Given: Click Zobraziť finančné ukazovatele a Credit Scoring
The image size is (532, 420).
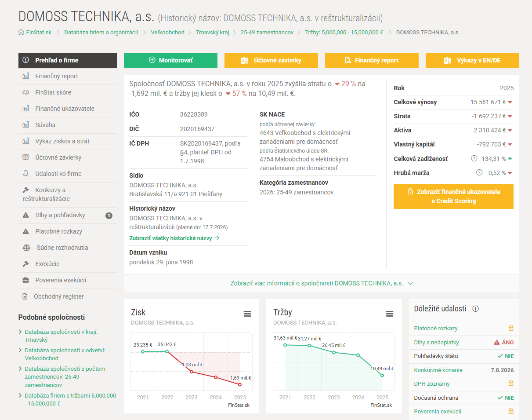Looking at the screenshot, I should click(x=453, y=197).
